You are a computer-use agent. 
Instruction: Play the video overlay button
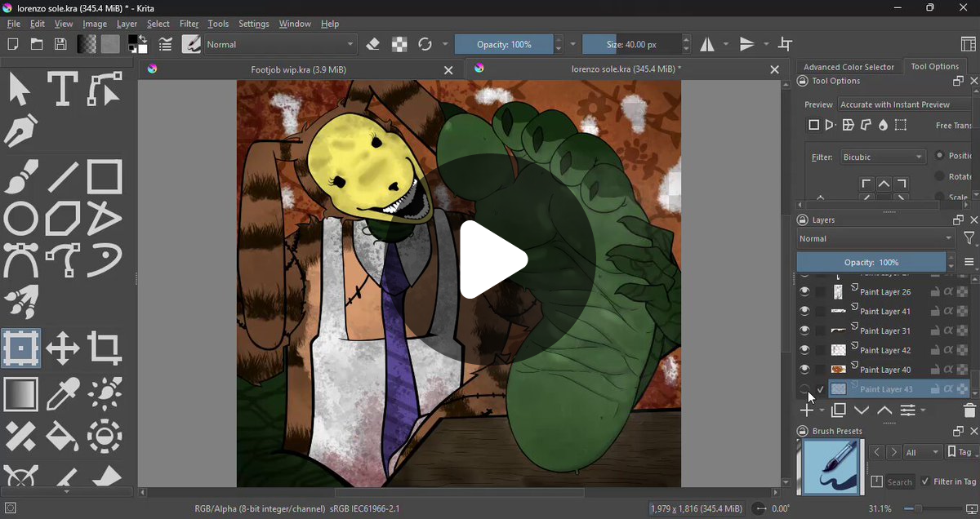493,259
